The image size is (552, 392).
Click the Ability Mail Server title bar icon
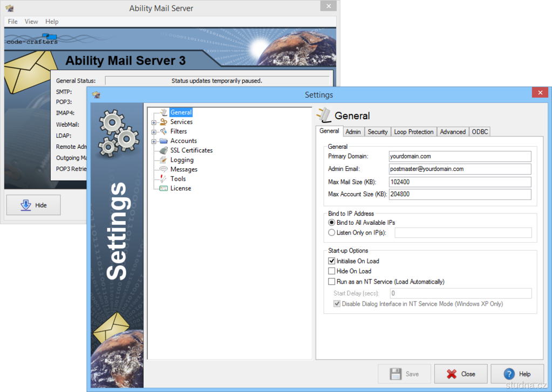click(x=10, y=8)
